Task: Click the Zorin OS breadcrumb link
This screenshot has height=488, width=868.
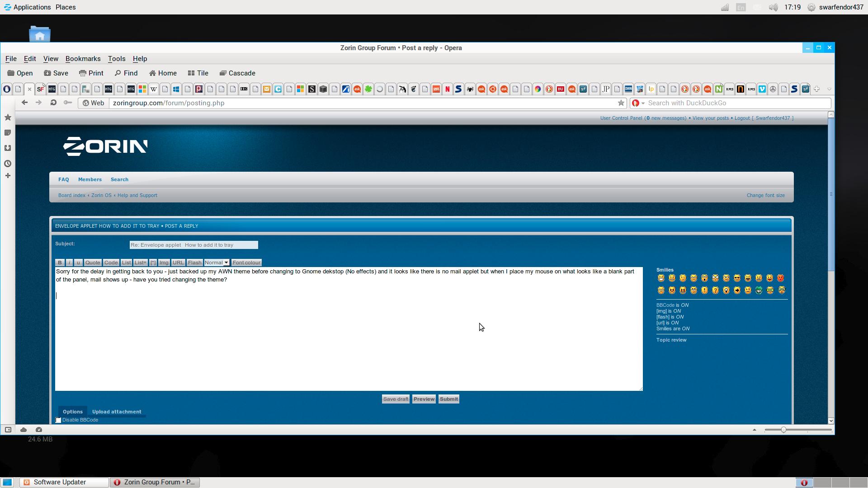Action: (x=101, y=195)
